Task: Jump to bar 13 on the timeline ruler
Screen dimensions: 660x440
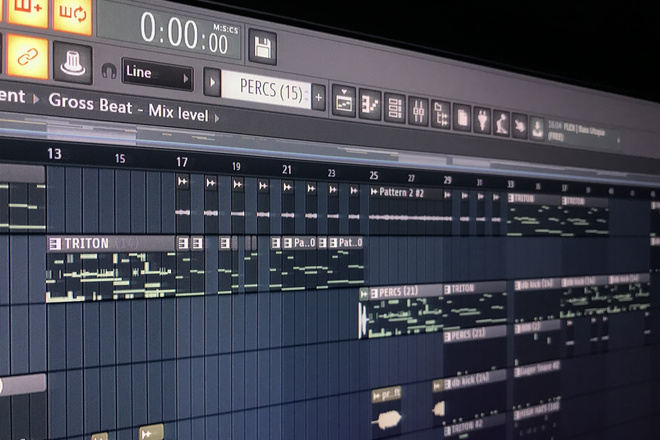Action: tap(54, 154)
